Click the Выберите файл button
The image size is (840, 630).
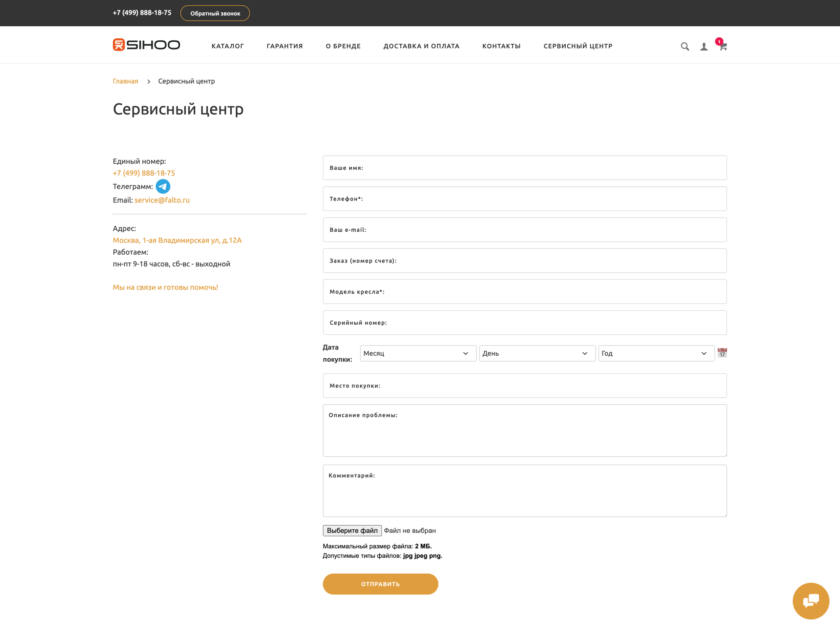(x=352, y=531)
